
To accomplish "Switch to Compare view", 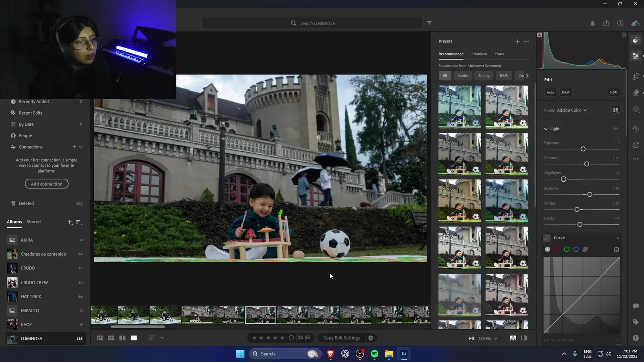I will [122, 338].
